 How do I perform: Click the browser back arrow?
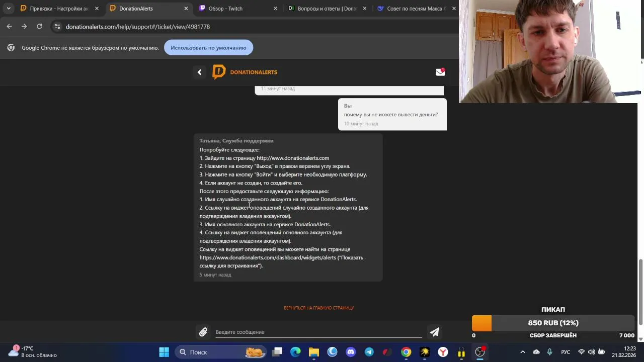click(9, 26)
